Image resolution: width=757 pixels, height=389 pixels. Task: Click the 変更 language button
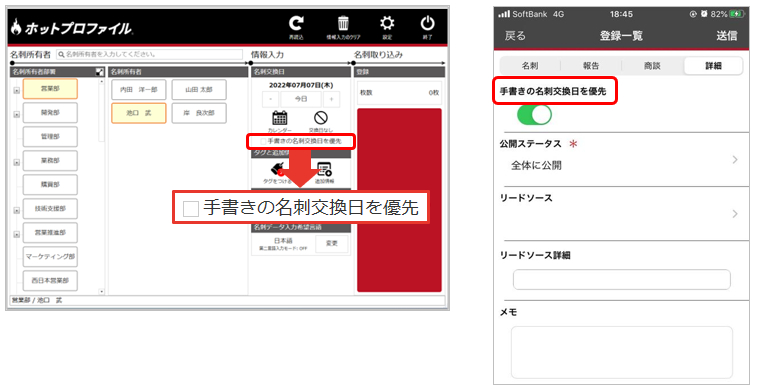click(x=332, y=244)
